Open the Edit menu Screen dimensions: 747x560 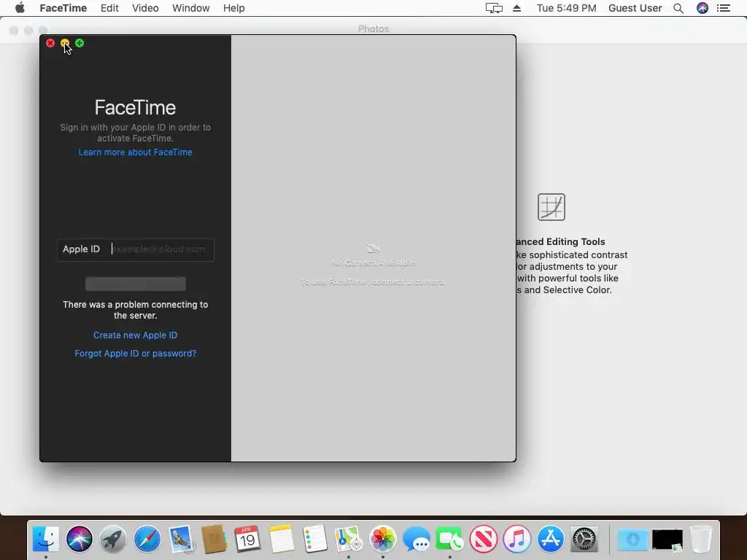(x=109, y=8)
